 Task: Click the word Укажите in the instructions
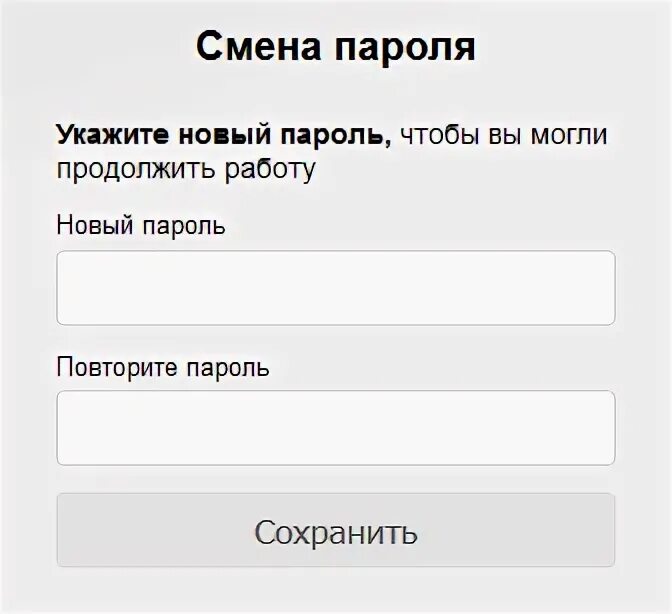coord(113,135)
